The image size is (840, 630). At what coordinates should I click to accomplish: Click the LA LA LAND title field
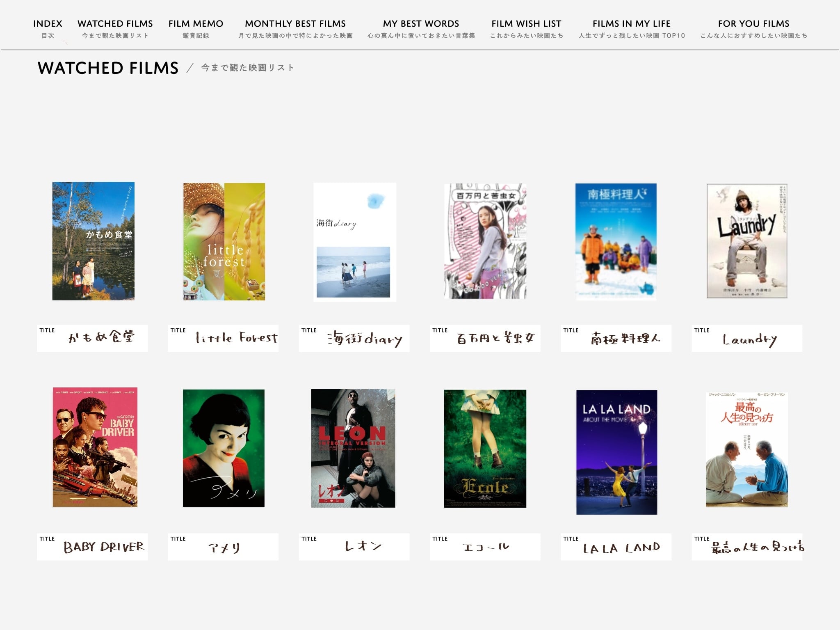tap(616, 547)
